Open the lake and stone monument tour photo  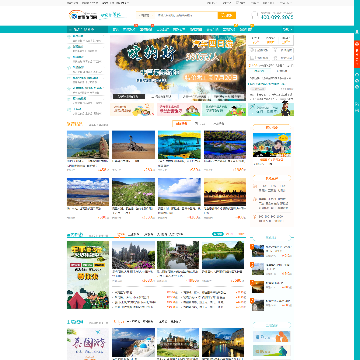[x=88, y=144]
